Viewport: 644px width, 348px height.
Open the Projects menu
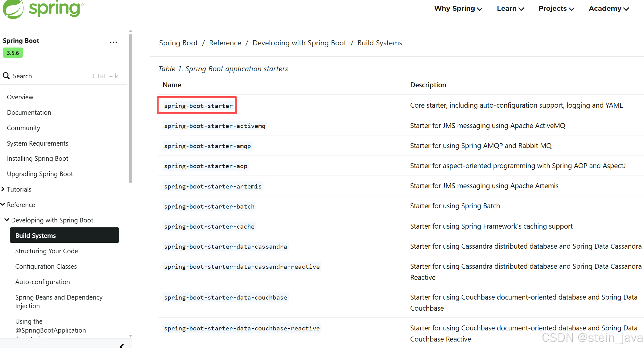[x=556, y=9]
